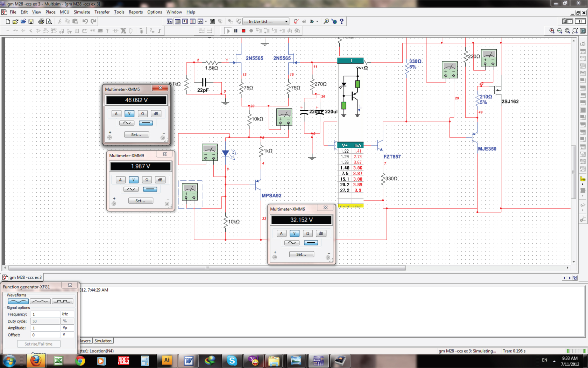
Task: Click Set... on Multimeter-XMM6
Action: click(302, 254)
